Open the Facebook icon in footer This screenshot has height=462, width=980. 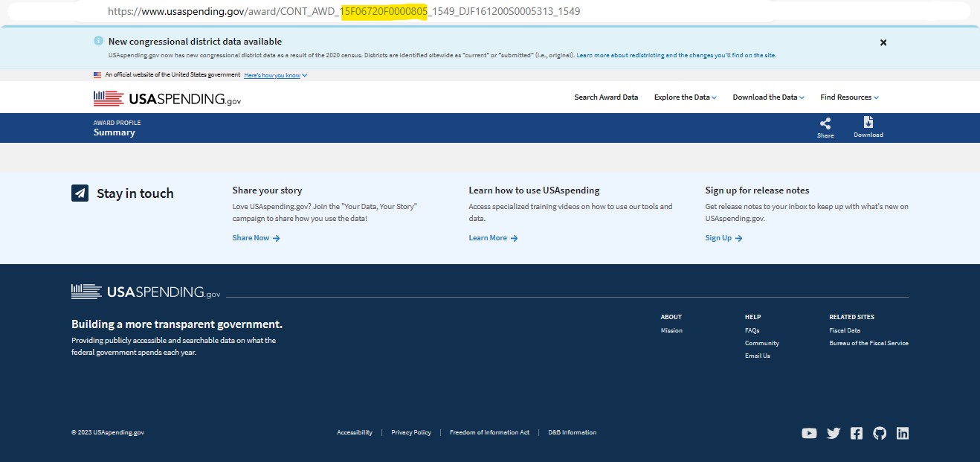pyautogui.click(x=857, y=433)
